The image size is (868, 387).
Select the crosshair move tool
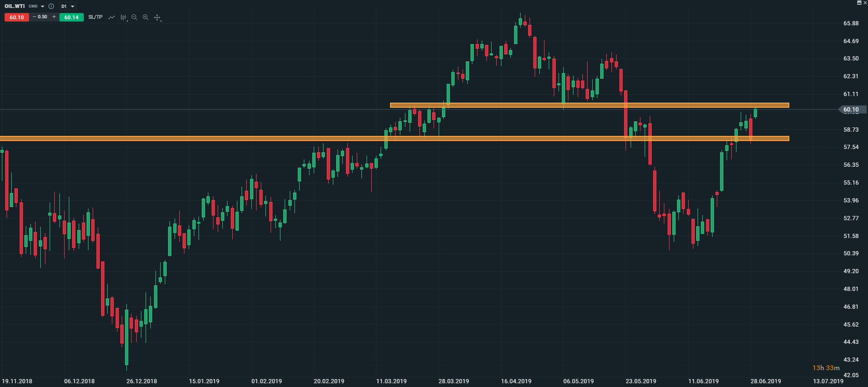(x=157, y=17)
